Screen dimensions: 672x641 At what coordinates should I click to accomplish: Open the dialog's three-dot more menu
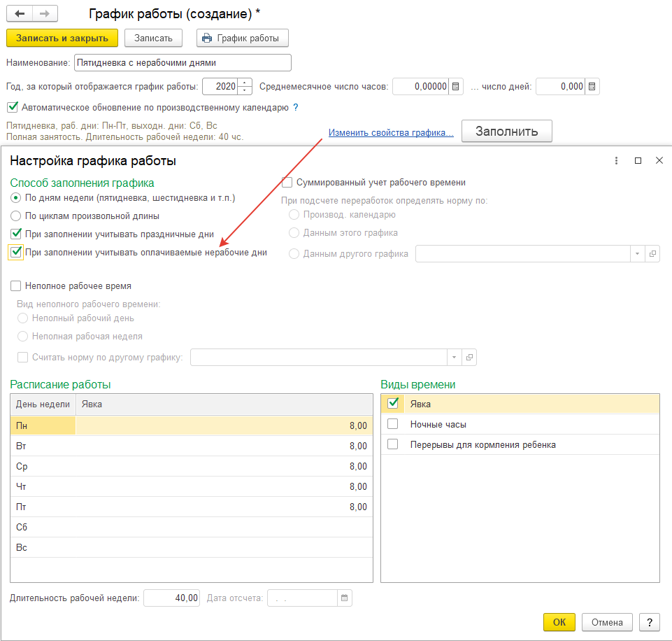616,161
